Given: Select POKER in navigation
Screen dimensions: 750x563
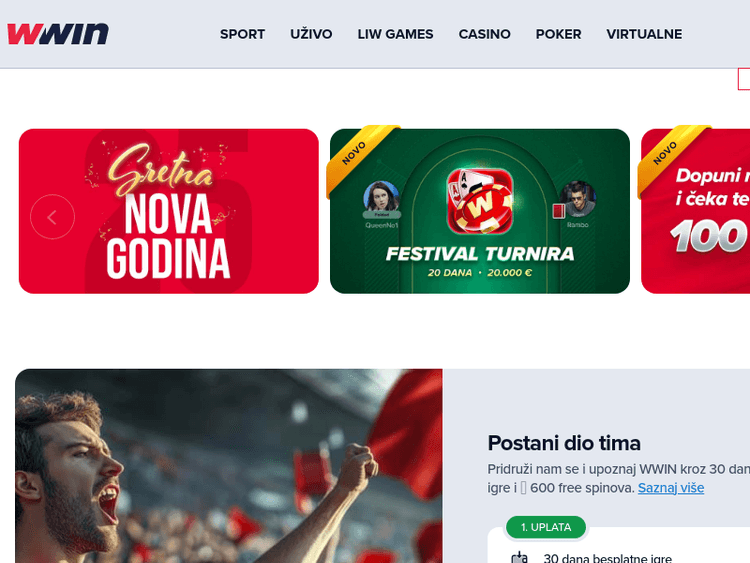Looking at the screenshot, I should tap(559, 34).
